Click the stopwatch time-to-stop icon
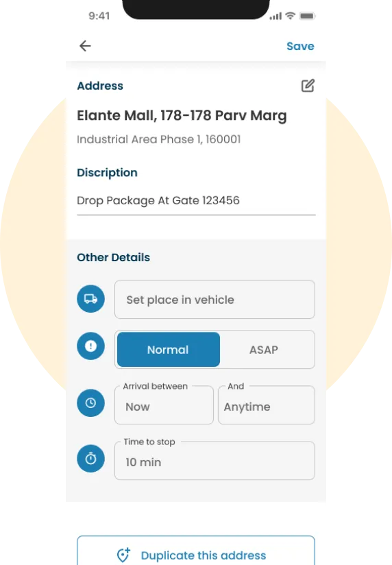The height and width of the screenshot is (565, 392). tap(90, 458)
